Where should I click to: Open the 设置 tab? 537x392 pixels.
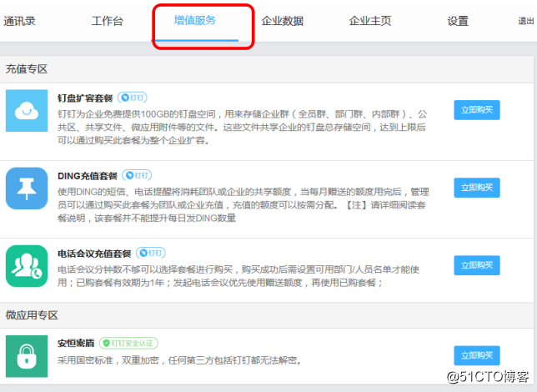pyautogui.click(x=458, y=21)
